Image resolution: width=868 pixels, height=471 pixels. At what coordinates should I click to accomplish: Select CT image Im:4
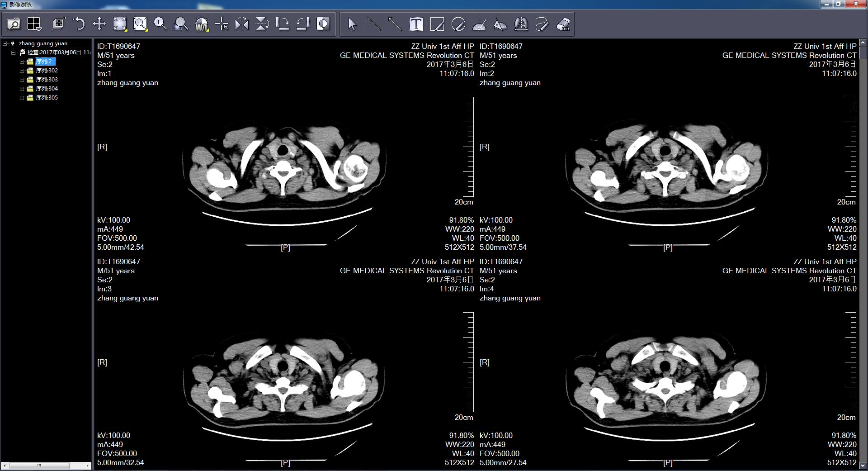(x=668, y=362)
